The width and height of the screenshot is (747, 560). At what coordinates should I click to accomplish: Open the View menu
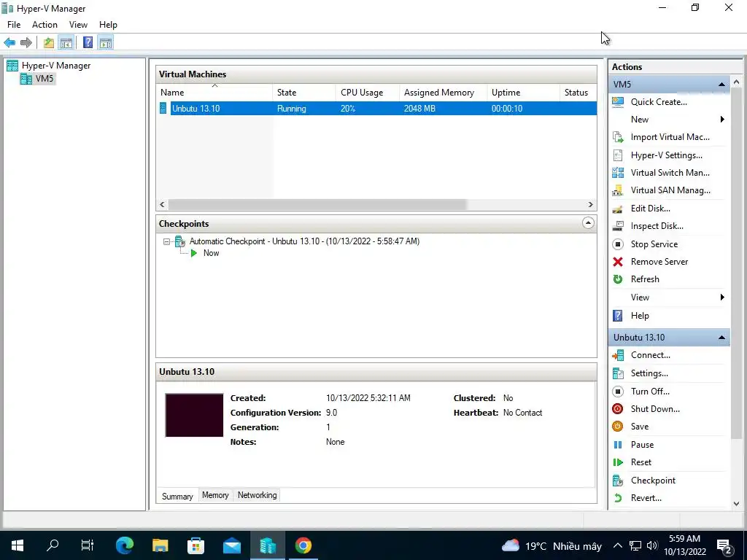78,25
